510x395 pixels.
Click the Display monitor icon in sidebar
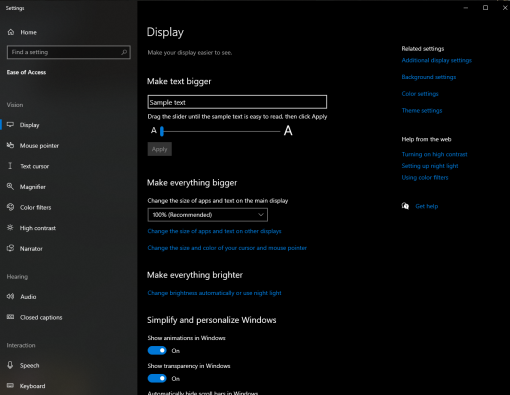(x=10, y=125)
